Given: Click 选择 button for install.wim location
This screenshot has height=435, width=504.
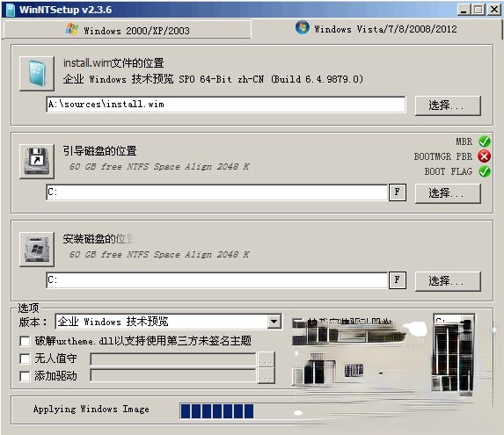Looking at the screenshot, I should point(448,105).
